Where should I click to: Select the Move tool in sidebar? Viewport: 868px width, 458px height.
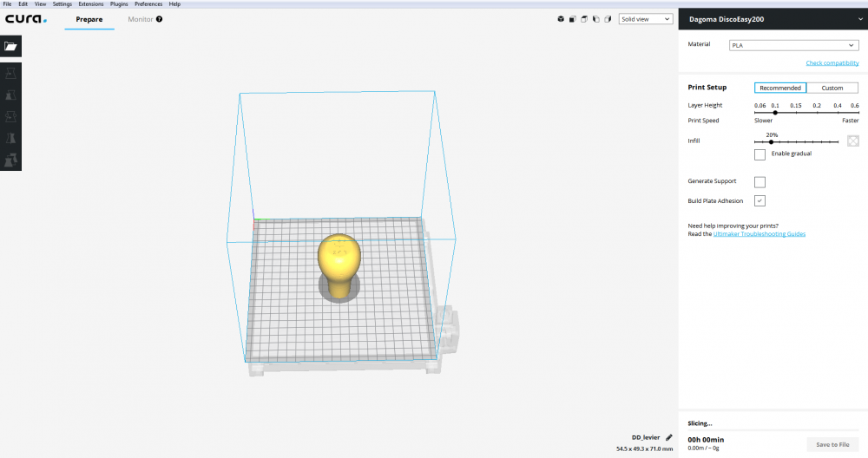click(10, 73)
